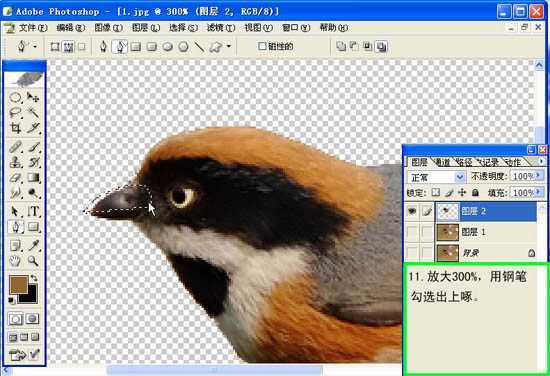Show 背景 layer via its visibility box
The image size is (550, 376).
412,253
